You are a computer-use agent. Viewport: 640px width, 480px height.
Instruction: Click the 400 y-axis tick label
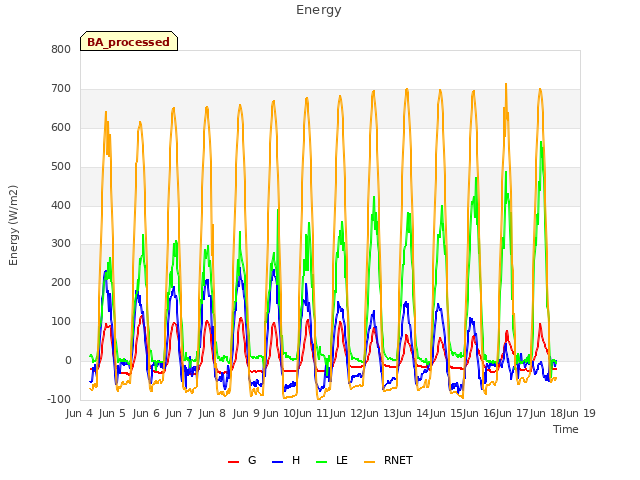pyautogui.click(x=61, y=205)
